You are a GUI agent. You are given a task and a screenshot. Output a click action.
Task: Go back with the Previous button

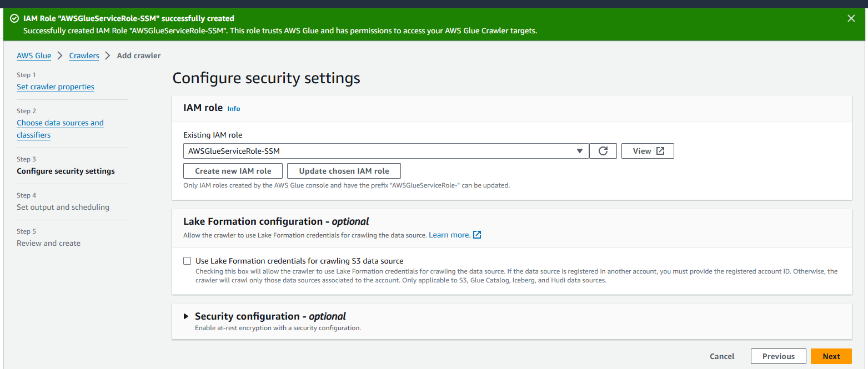(779, 356)
